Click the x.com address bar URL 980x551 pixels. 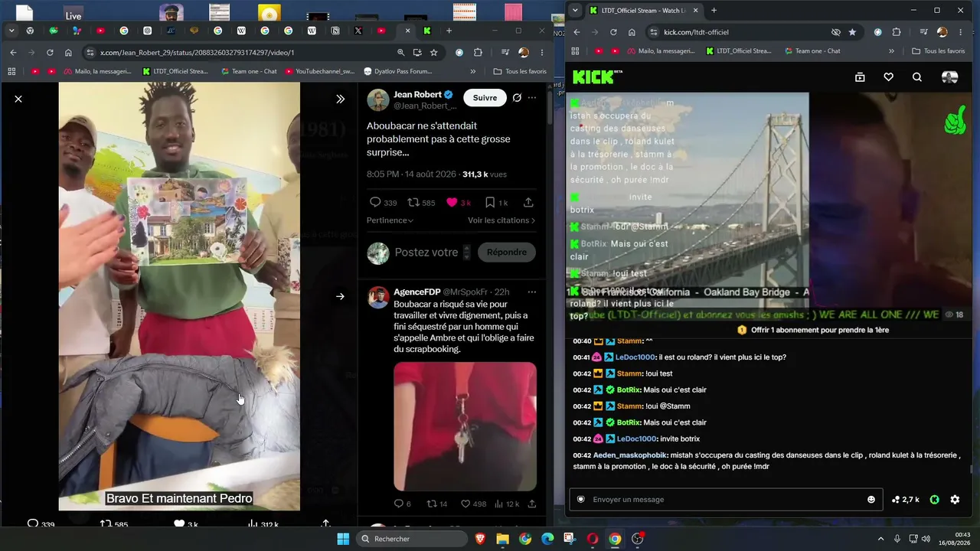pyautogui.click(x=198, y=53)
